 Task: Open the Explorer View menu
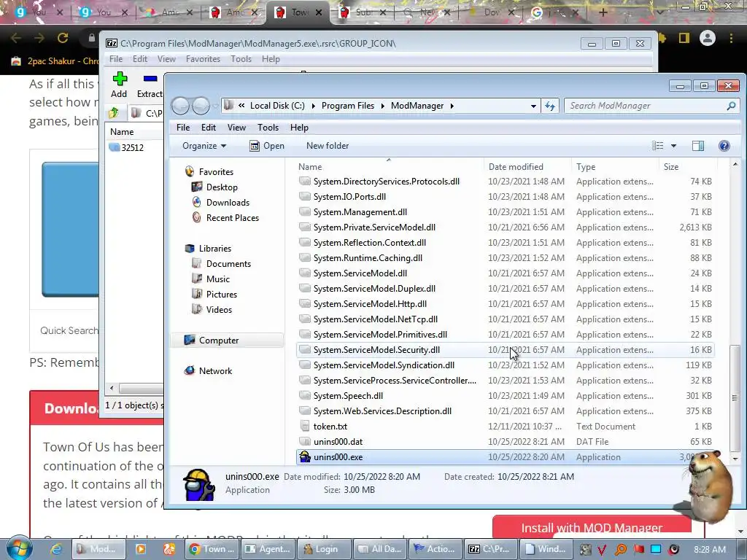(236, 128)
